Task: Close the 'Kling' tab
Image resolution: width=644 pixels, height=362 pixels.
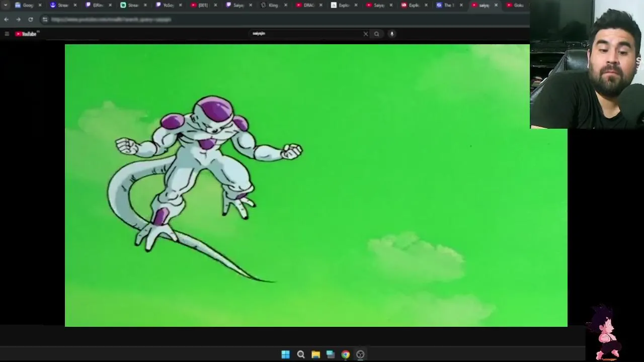Action: 286,5
